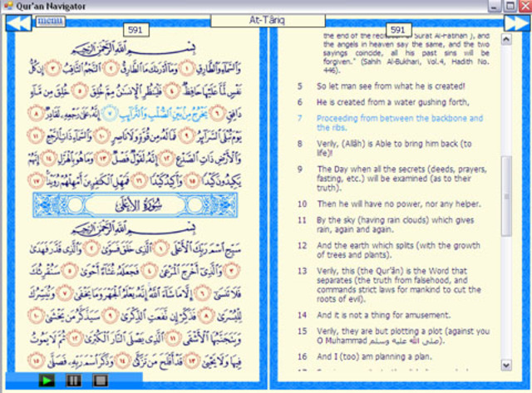Select translation 'Proceeding from between the backbone'
This screenshot has width=532, height=393.
[x=400, y=123]
